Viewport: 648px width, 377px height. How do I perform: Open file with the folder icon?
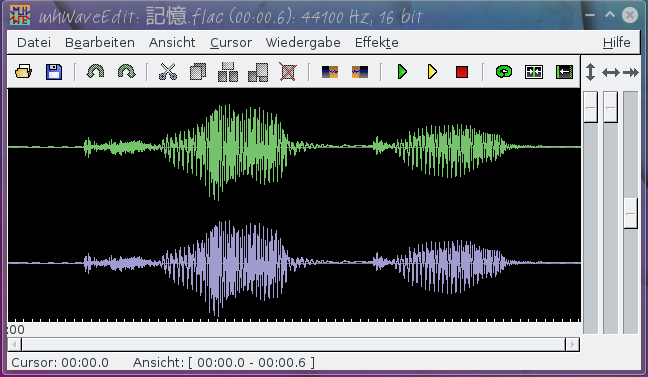pos(24,72)
